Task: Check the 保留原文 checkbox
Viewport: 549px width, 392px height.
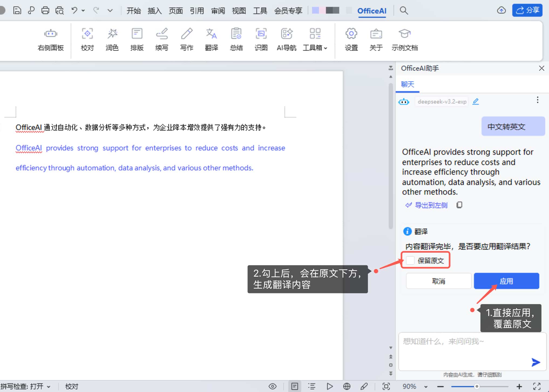Action: pyautogui.click(x=410, y=260)
